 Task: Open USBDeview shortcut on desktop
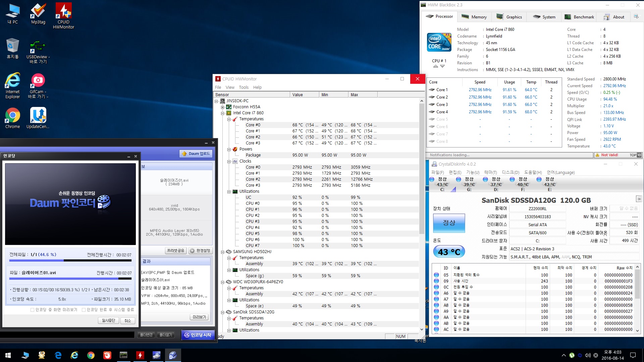coord(38,52)
